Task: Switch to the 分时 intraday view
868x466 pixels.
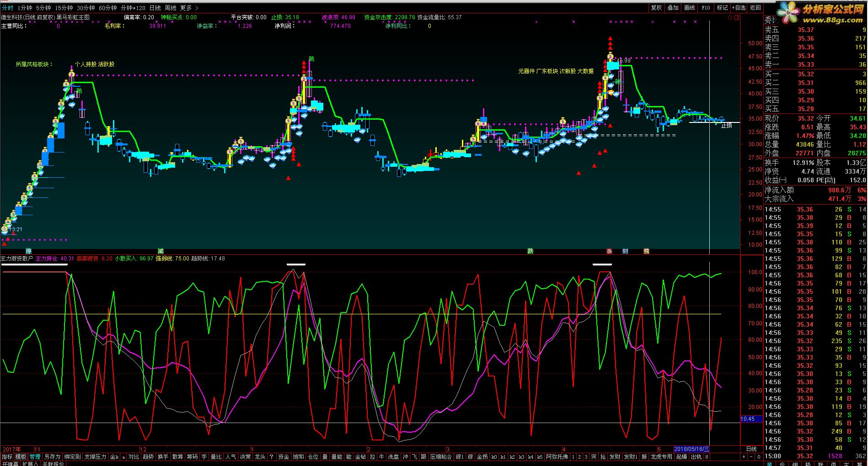Action: (8, 8)
